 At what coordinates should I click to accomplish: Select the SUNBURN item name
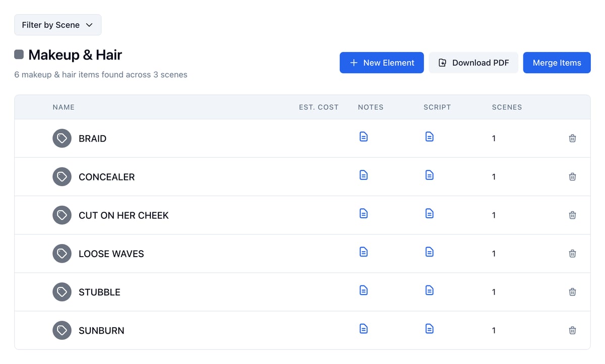tap(101, 331)
